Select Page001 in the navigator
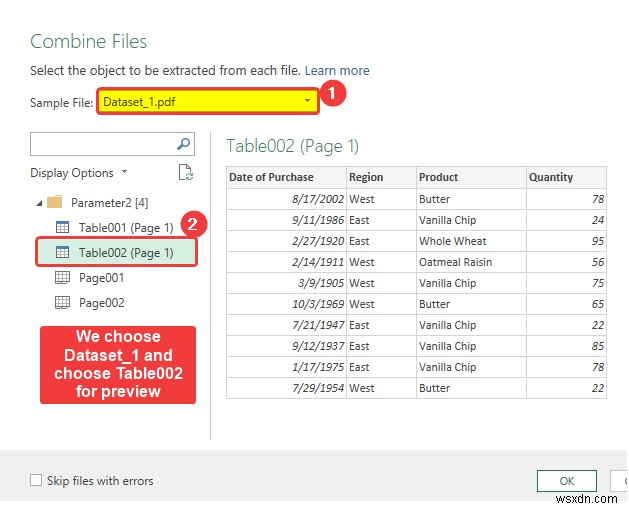Image resolution: width=629 pixels, height=509 pixels. pyautogui.click(x=101, y=278)
